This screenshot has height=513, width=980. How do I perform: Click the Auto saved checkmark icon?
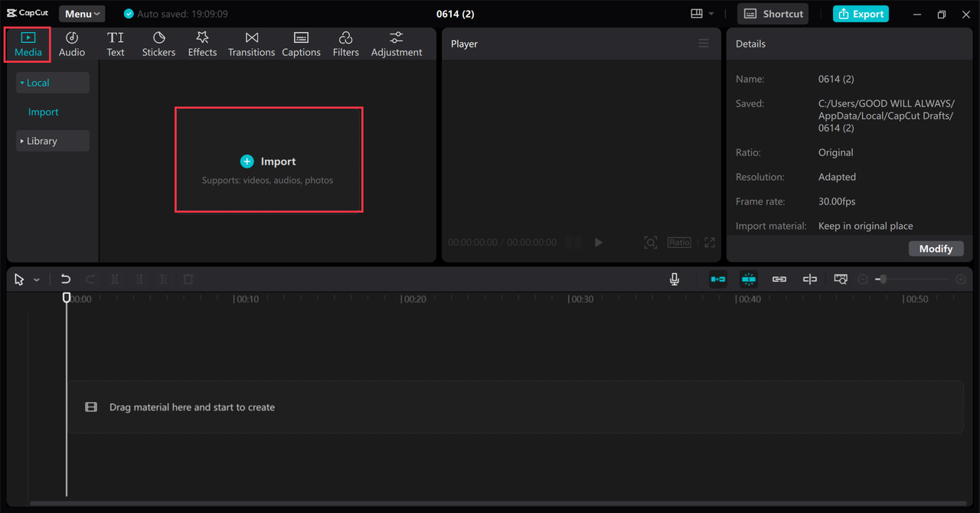129,14
